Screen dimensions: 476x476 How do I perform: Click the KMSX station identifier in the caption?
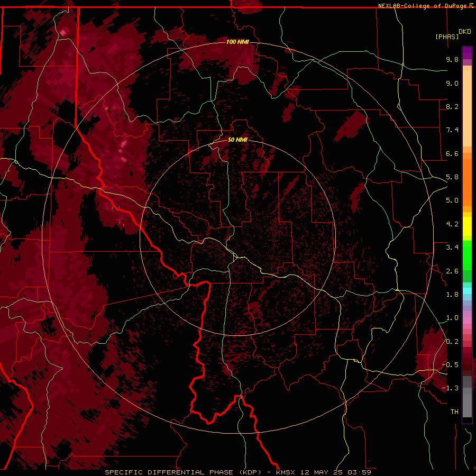click(x=286, y=472)
